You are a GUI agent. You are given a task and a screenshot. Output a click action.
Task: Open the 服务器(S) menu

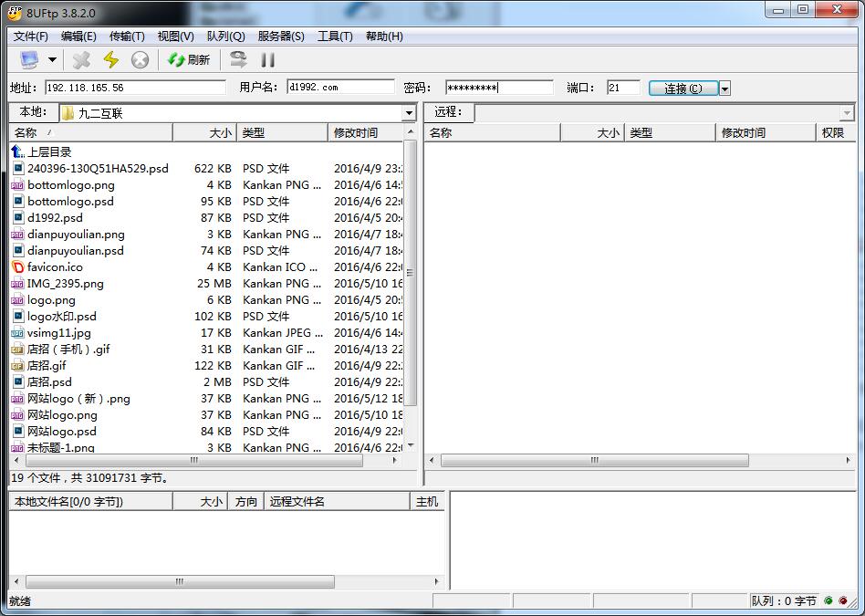281,37
